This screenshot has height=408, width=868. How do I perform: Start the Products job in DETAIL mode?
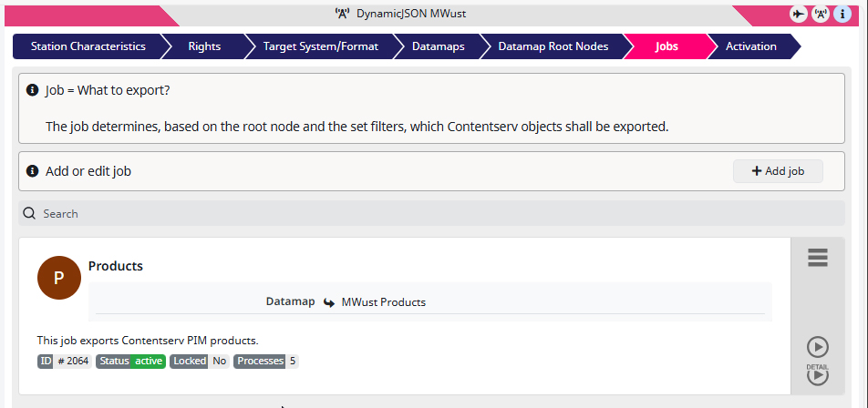[818, 374]
